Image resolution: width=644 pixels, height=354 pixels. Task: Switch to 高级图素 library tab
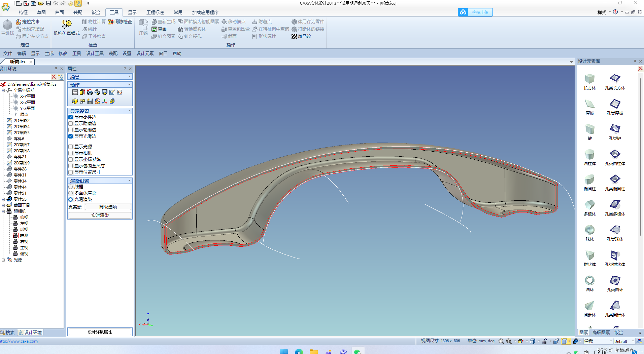click(x=601, y=332)
